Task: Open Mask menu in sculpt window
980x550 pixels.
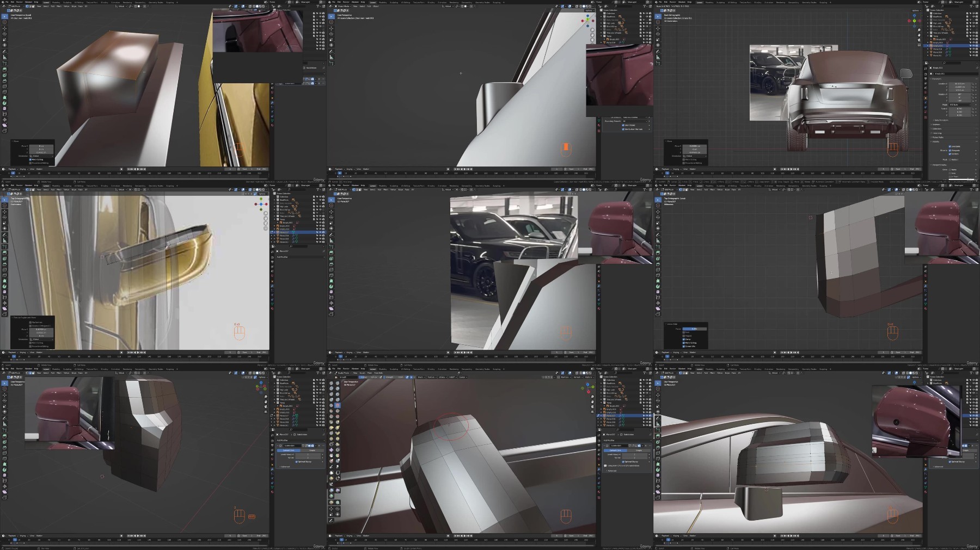Action: coord(370,373)
